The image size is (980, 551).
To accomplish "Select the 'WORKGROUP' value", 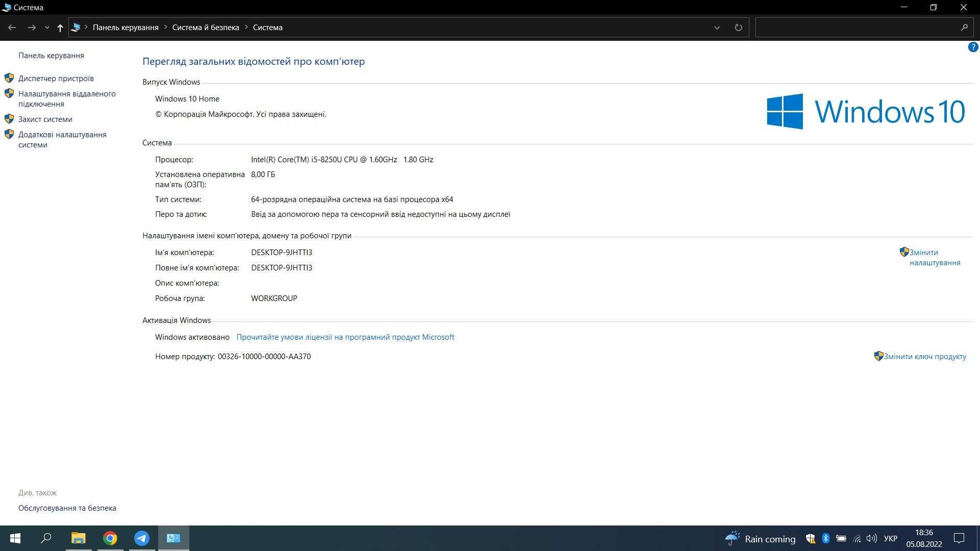I will pos(274,298).
